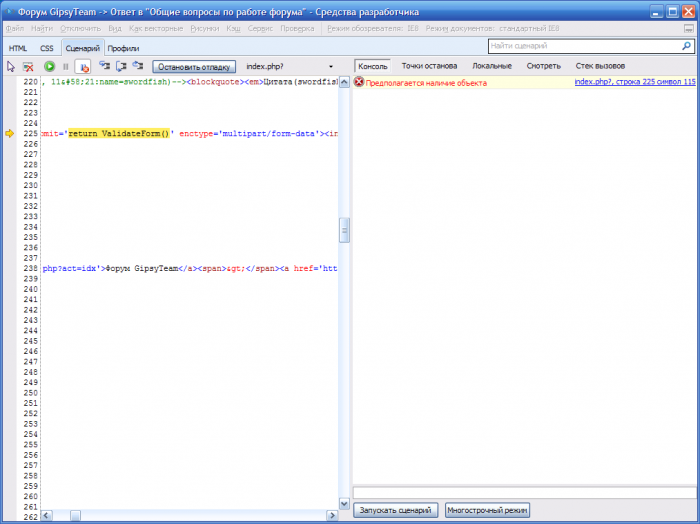Viewport: 700px width, 524px height.
Task: Open Найти menu
Action: 42,29
